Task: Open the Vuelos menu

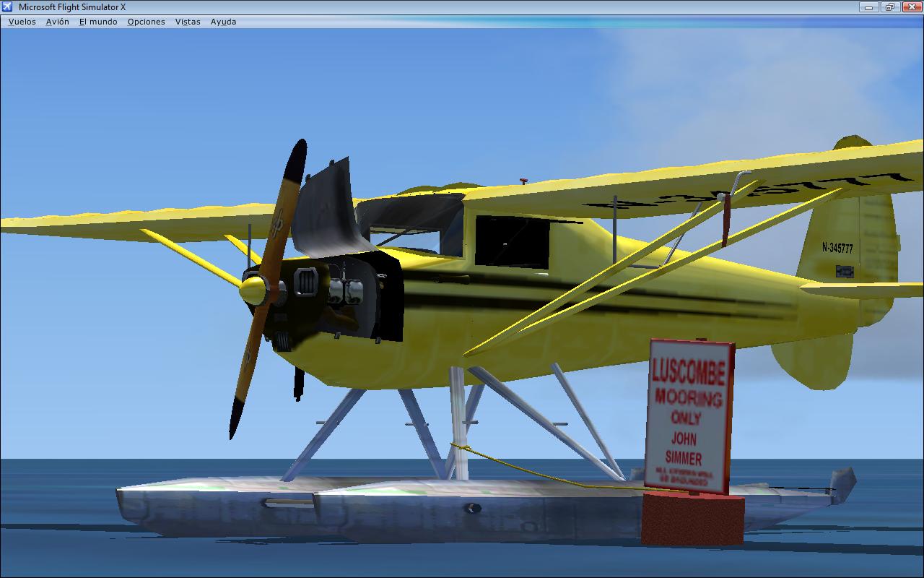Action: (x=22, y=22)
